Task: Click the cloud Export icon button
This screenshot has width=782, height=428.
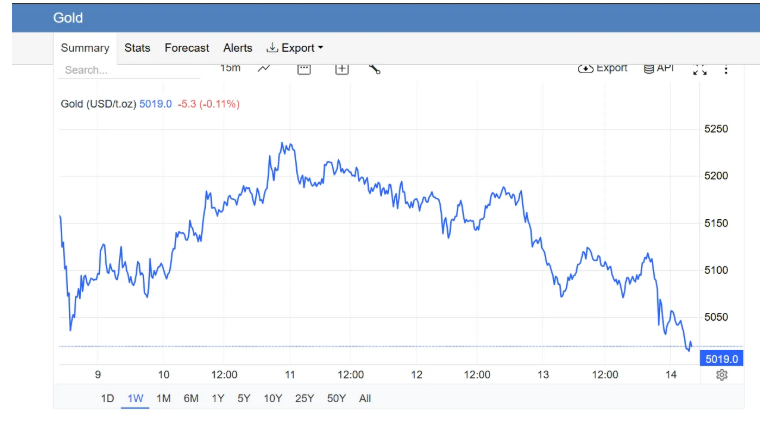Action: 603,68
